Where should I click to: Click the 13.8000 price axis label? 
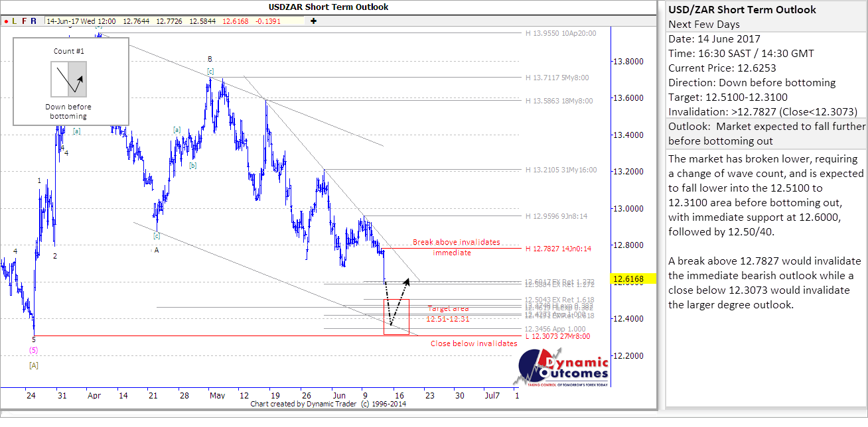coord(628,62)
